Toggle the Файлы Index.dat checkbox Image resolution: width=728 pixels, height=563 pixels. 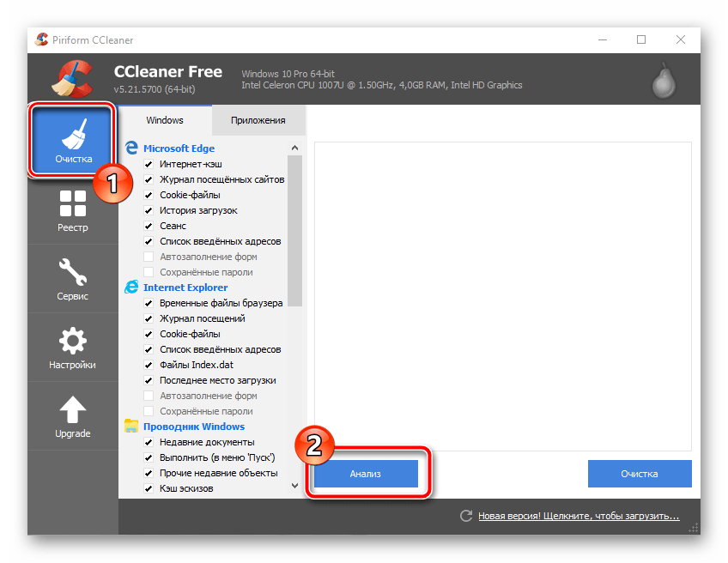tap(149, 365)
